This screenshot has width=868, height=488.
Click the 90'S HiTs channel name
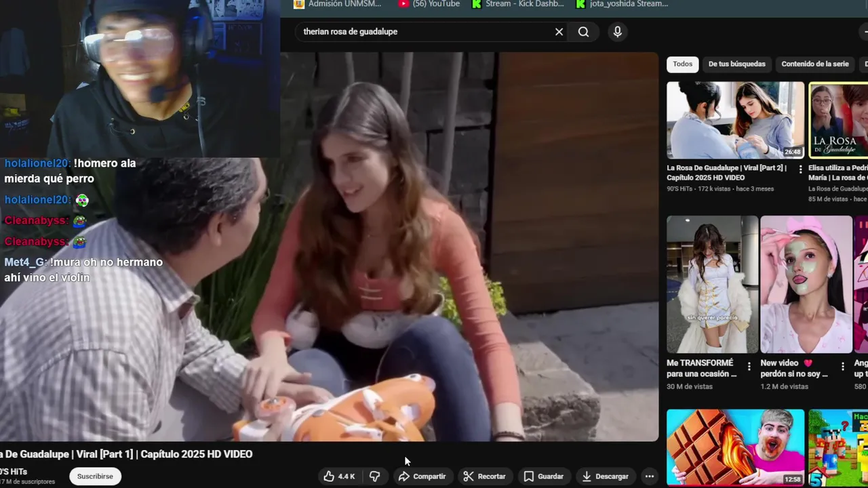click(14, 472)
